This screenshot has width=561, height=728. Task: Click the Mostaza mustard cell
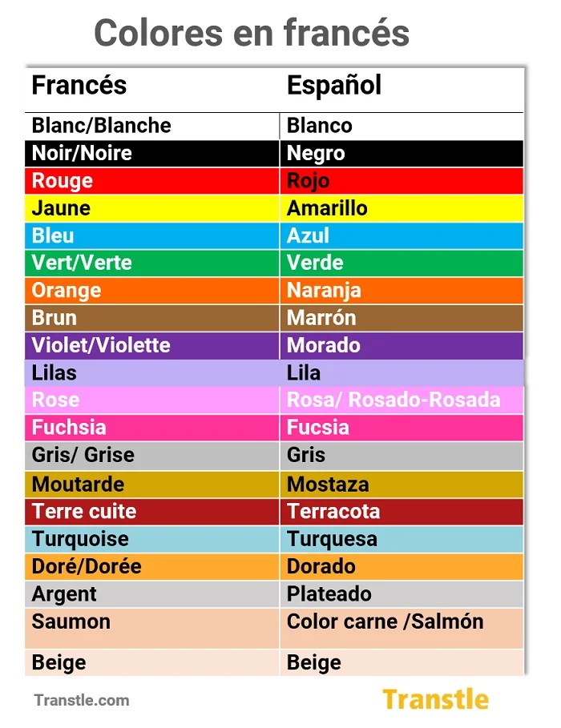(x=402, y=485)
